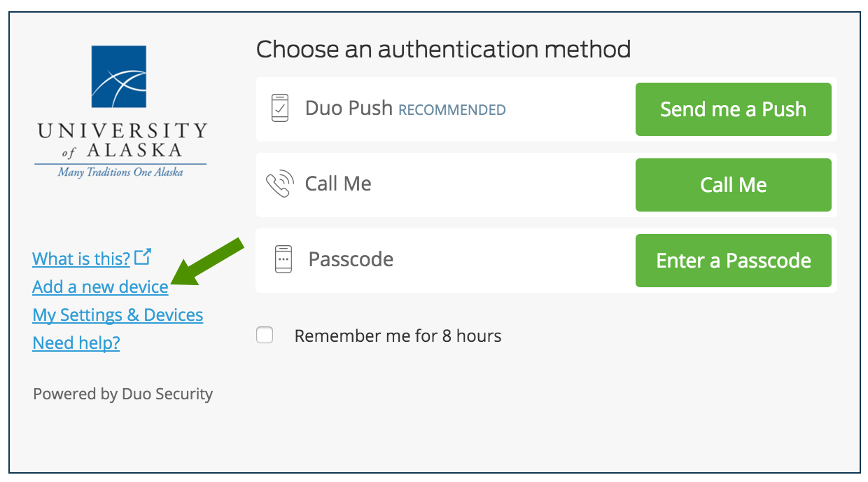Click the Passcode method label text

tap(351, 259)
